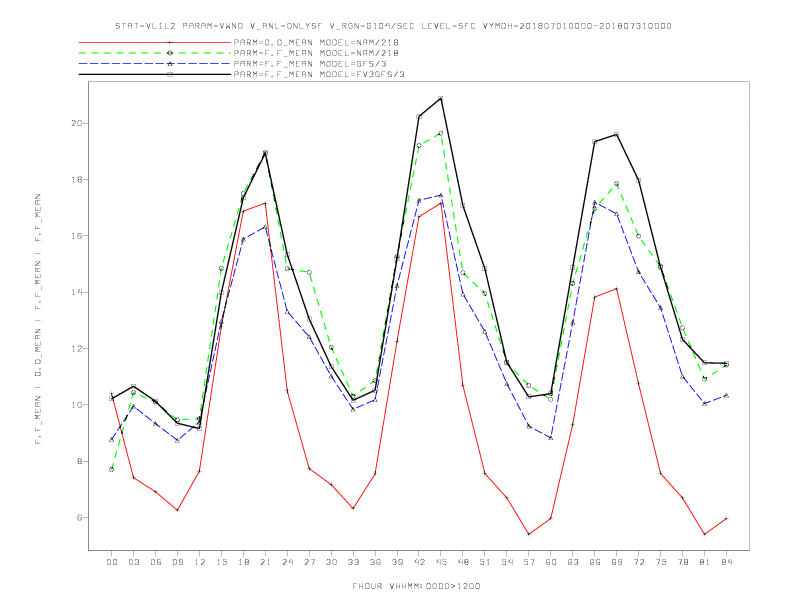792x612 pixels.
Task: Click x-axis tick label 30
Action: tap(331, 562)
